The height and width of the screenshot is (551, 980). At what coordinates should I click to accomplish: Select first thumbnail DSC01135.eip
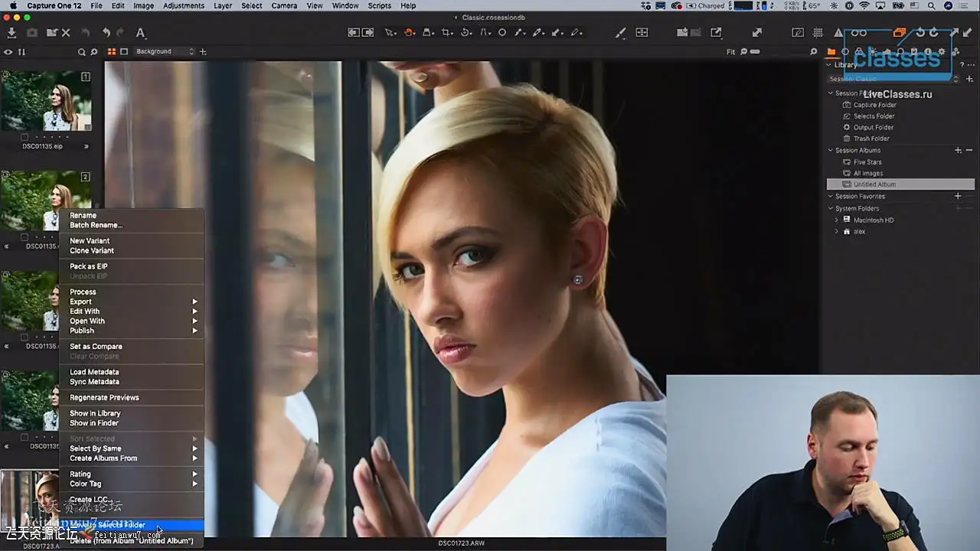46,100
